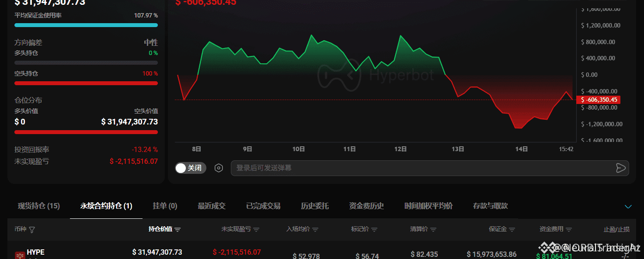Click the 止盈/止损 column header

pos(616,230)
